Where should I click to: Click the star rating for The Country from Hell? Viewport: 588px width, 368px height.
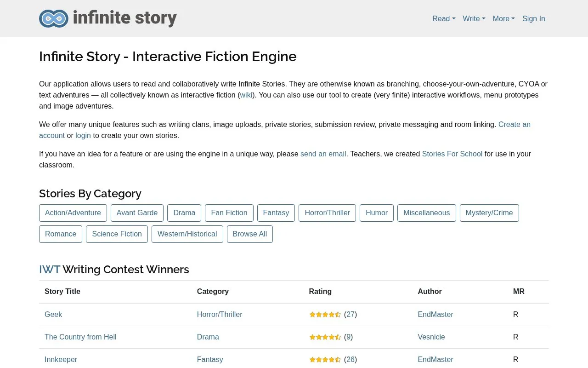tap(325, 337)
